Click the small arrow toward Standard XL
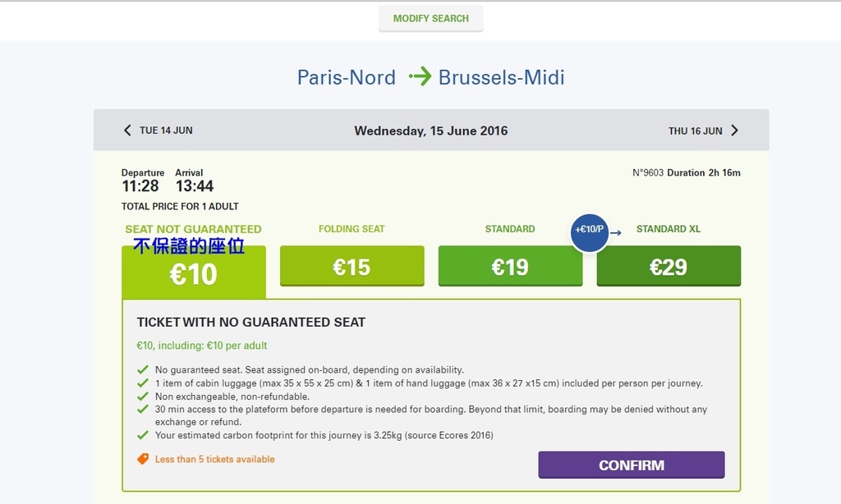Viewport: 841px width, 504px height. tap(616, 232)
